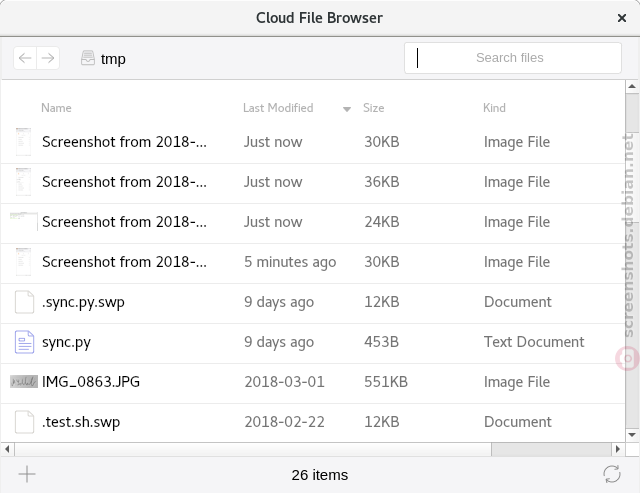The height and width of the screenshot is (493, 640).
Task: Select the Screenshot modified 5 minutes ago
Action: click(313, 262)
